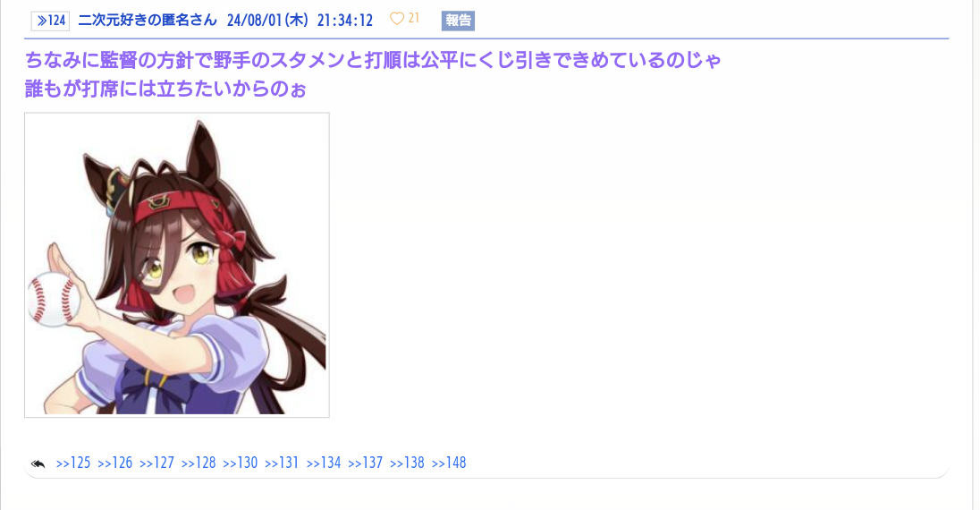Open the baseball horse girl image thumbnail
Image resolution: width=980 pixels, height=510 pixels.
point(177,265)
